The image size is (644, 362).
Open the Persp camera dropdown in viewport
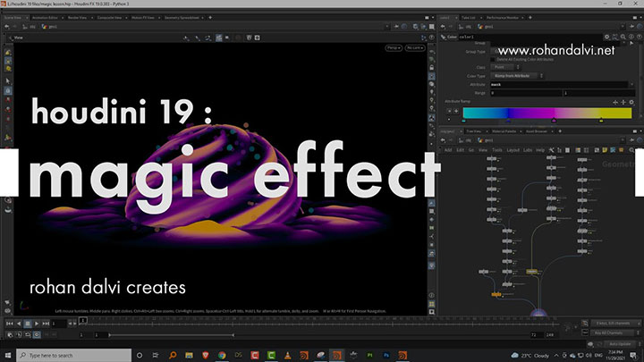click(394, 48)
